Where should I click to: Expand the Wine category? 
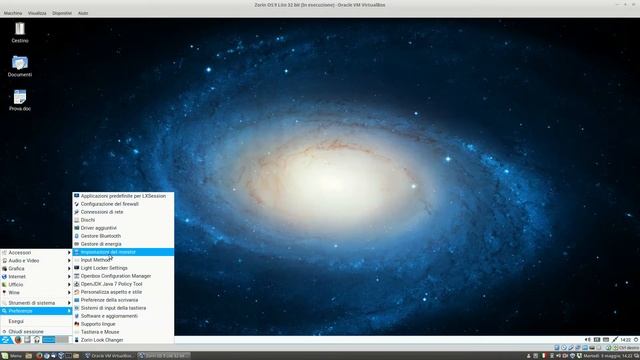(x=36, y=293)
